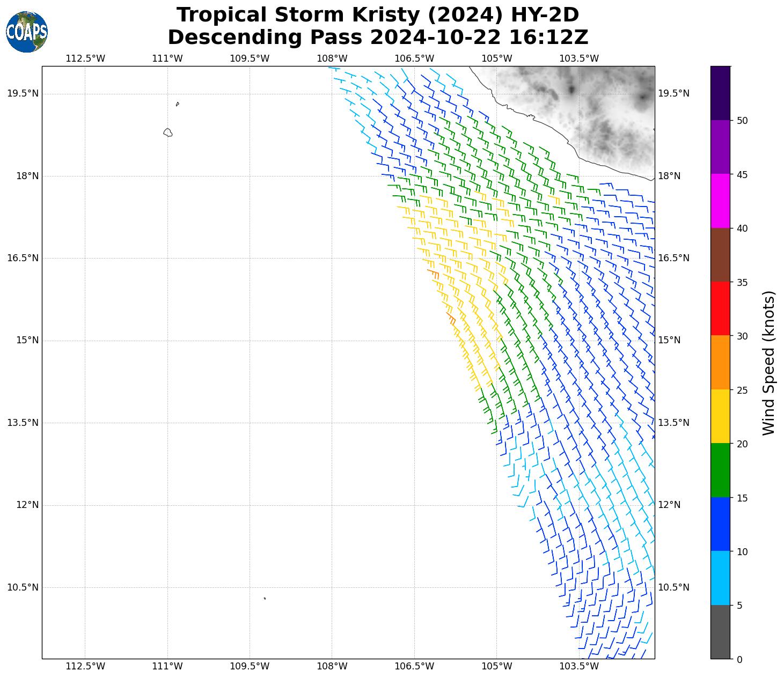784x678 pixels.
Task: Select the gray 0-5 knot colorbar segment
Action: tap(720, 631)
